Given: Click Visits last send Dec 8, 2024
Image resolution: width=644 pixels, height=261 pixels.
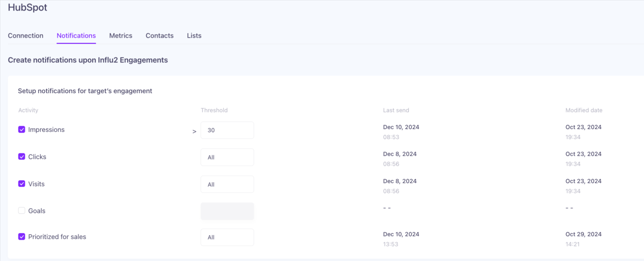Looking at the screenshot, I should pyautogui.click(x=400, y=181).
